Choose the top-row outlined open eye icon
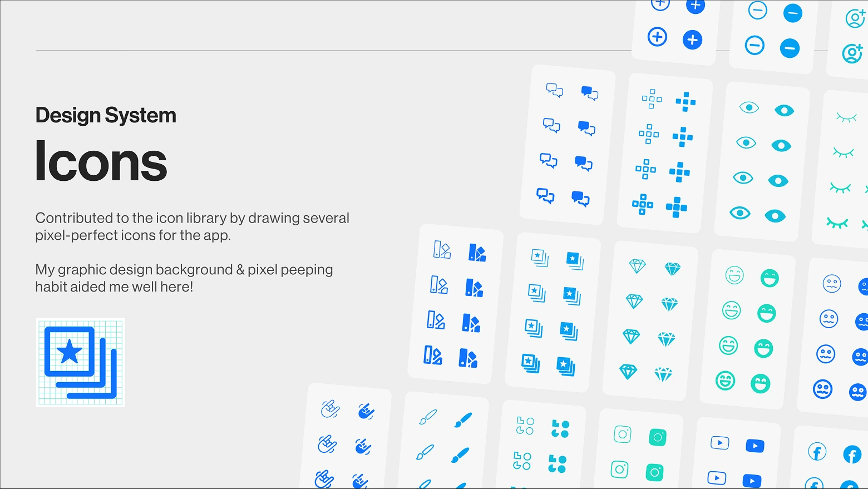 click(x=749, y=107)
